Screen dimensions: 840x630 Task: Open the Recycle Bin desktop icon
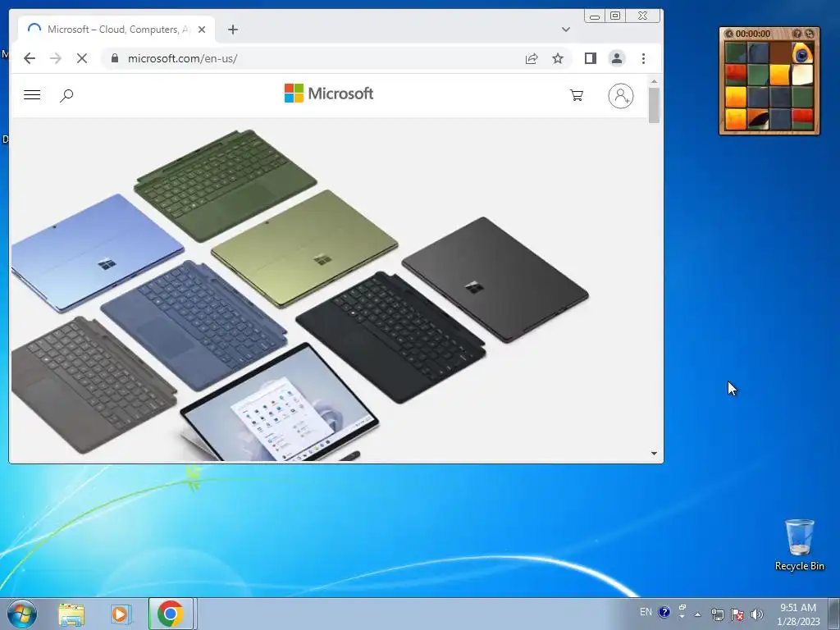point(799,545)
